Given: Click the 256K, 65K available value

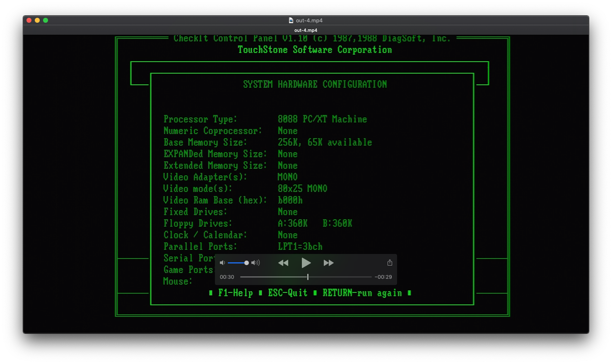Looking at the screenshot, I should point(325,142).
